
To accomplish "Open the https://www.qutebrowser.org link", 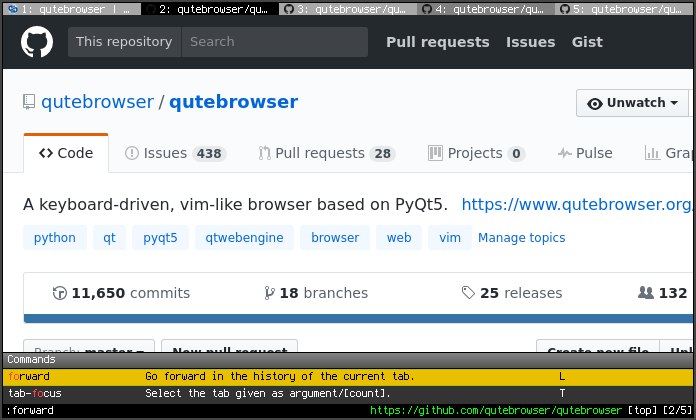I will pyautogui.click(x=577, y=205).
